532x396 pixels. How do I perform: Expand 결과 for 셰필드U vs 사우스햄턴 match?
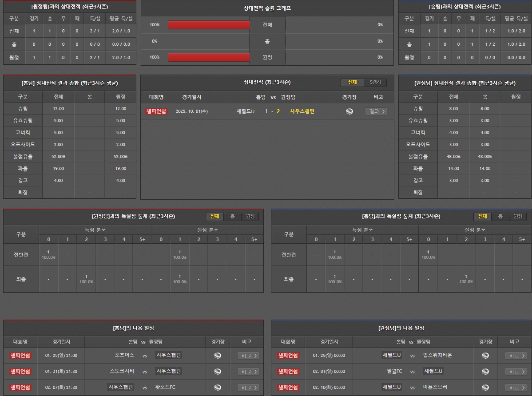pos(376,111)
